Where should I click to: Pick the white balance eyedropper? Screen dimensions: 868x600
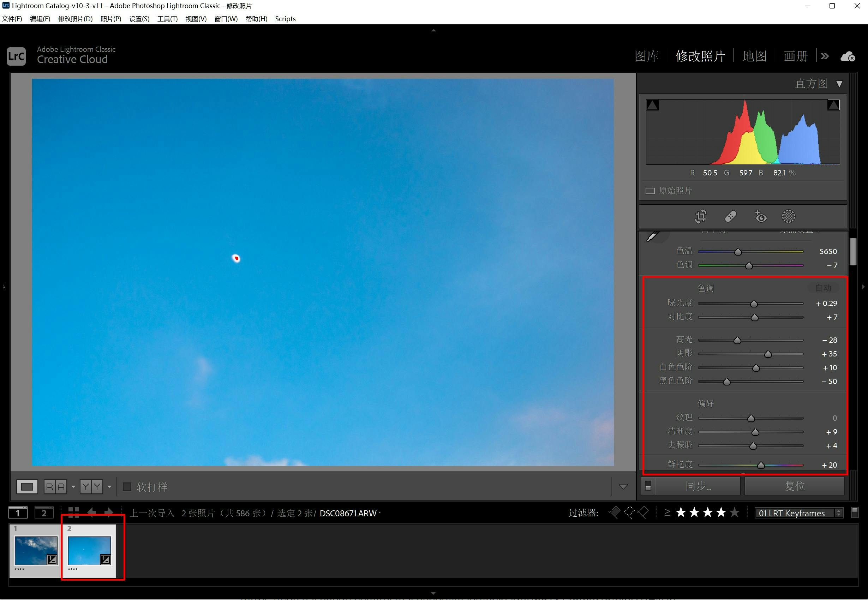[x=653, y=236]
